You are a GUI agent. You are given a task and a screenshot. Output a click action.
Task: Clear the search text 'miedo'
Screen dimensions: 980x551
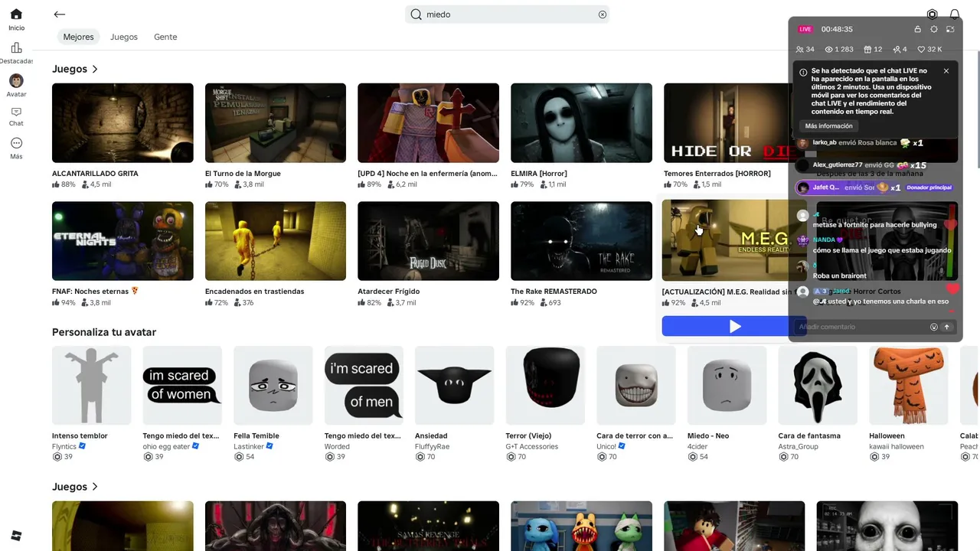[x=603, y=15]
